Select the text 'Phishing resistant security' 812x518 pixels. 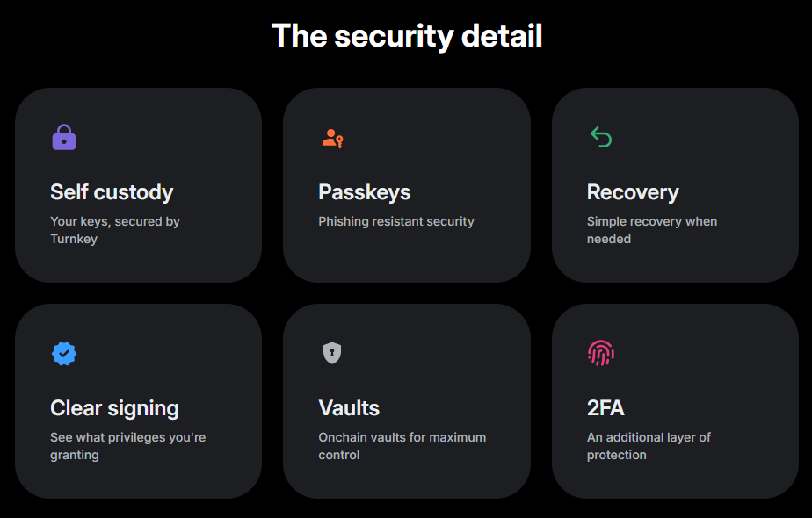click(396, 221)
